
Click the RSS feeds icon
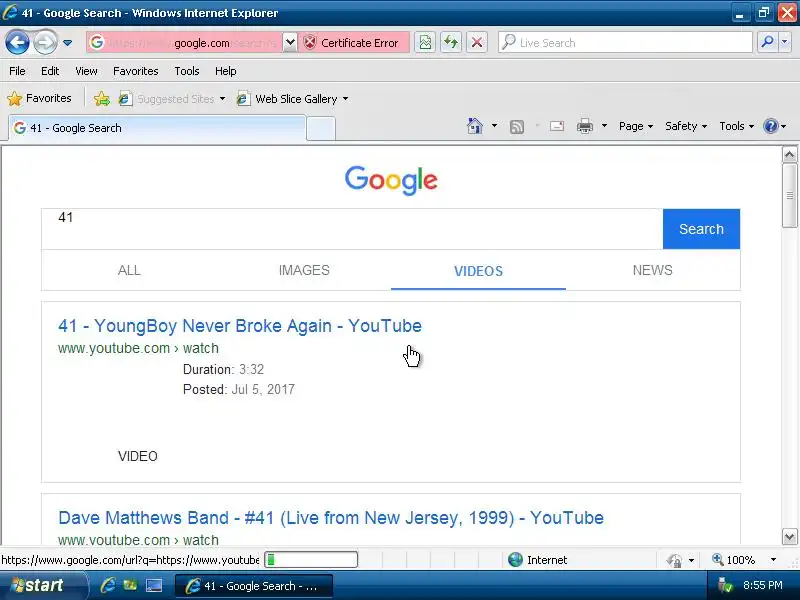click(x=517, y=126)
